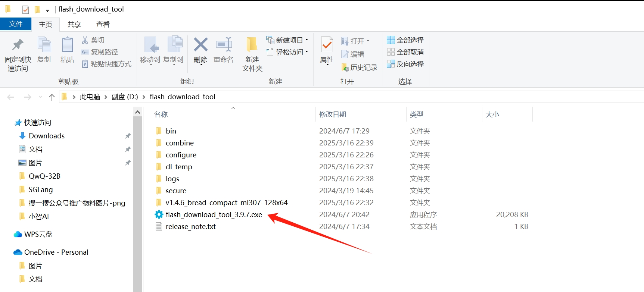Select the bin folder

pos(171,131)
